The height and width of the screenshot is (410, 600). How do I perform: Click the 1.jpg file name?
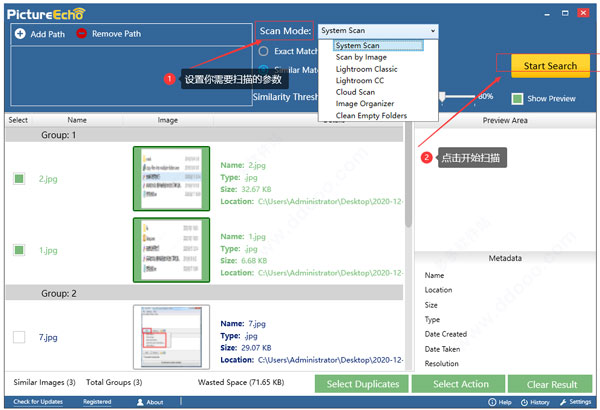(48, 250)
